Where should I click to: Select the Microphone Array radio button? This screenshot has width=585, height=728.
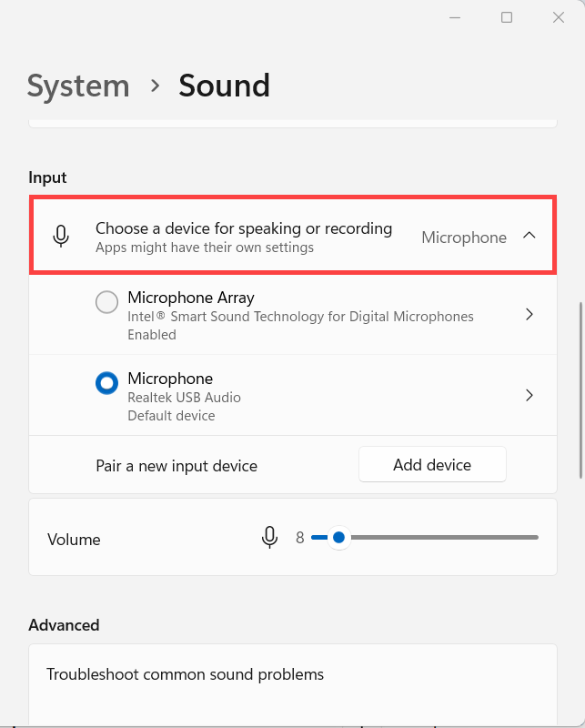coord(107,302)
